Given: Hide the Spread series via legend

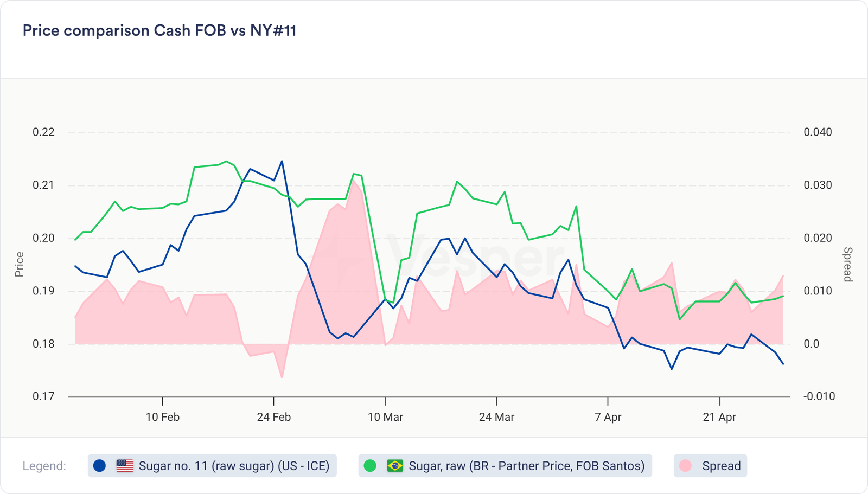Looking at the screenshot, I should [721, 466].
